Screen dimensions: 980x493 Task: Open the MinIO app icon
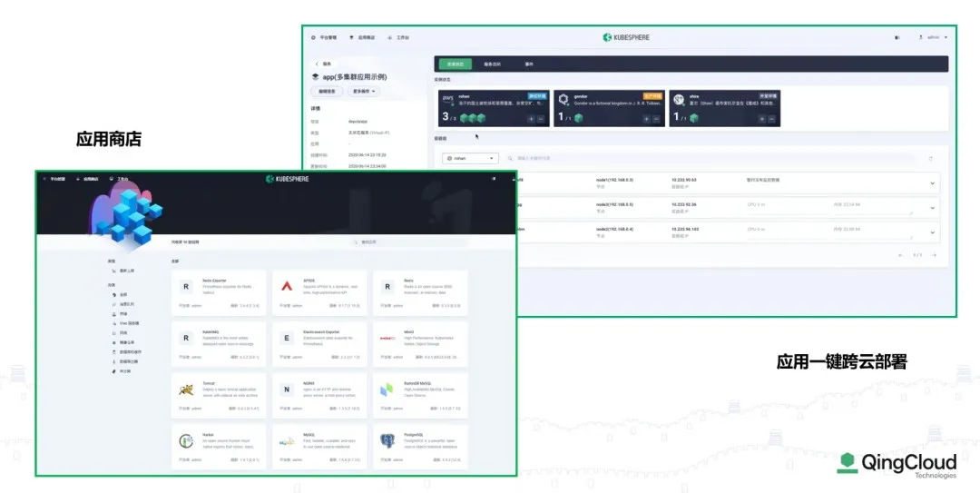[x=387, y=338]
